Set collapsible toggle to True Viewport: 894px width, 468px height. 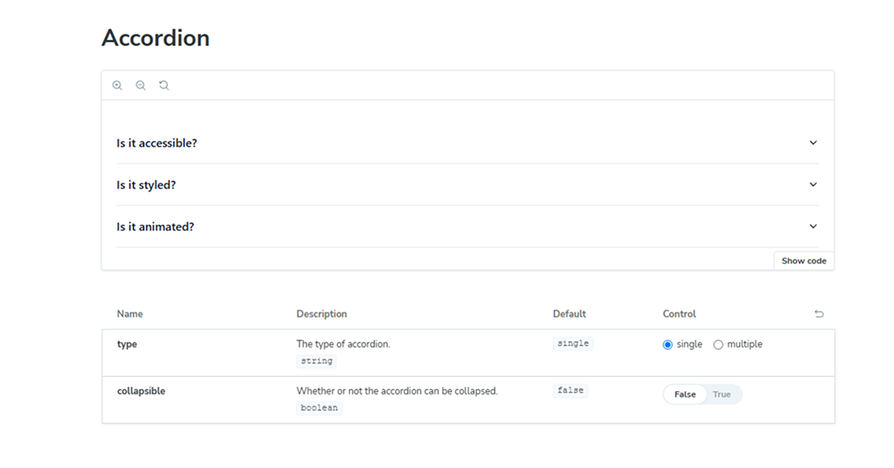[x=722, y=395]
